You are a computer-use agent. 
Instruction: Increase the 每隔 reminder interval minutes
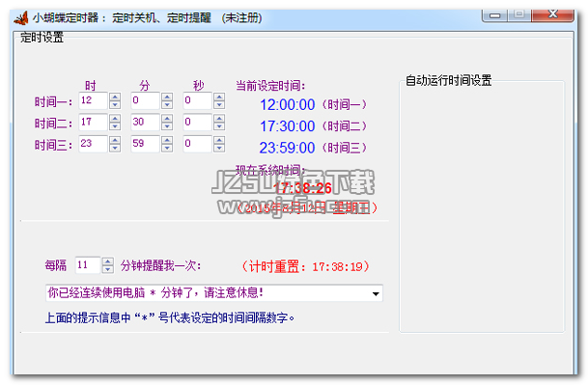[x=107, y=261]
